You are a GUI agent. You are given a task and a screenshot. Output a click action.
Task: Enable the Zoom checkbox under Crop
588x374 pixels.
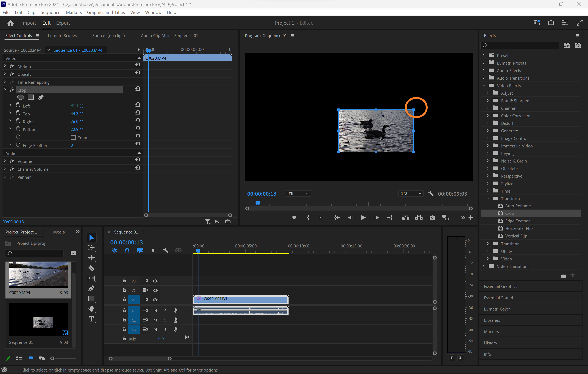point(73,137)
